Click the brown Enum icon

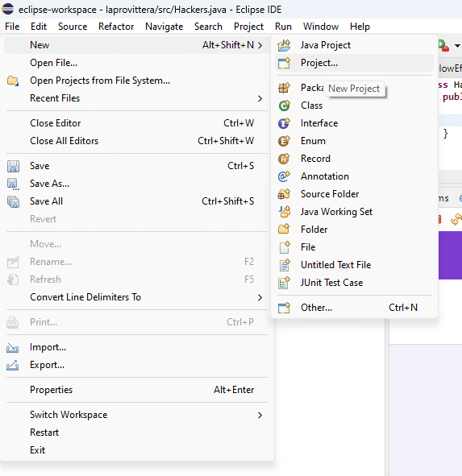coord(284,141)
